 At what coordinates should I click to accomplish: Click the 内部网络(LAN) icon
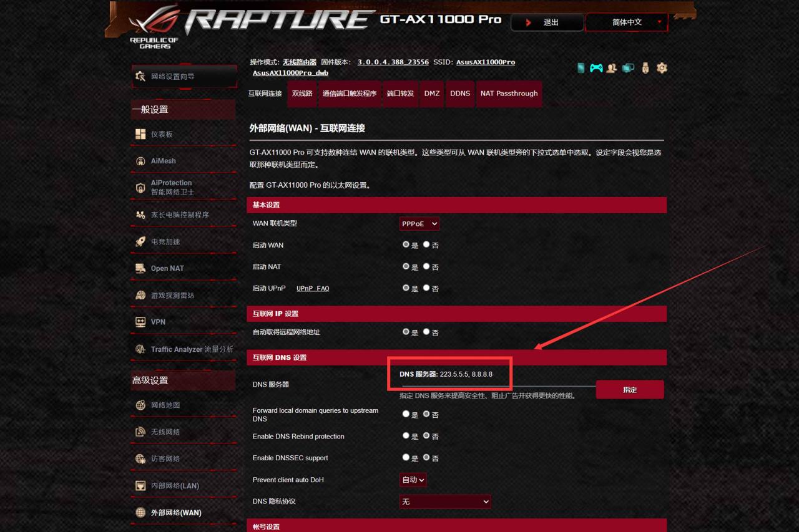[x=140, y=486]
